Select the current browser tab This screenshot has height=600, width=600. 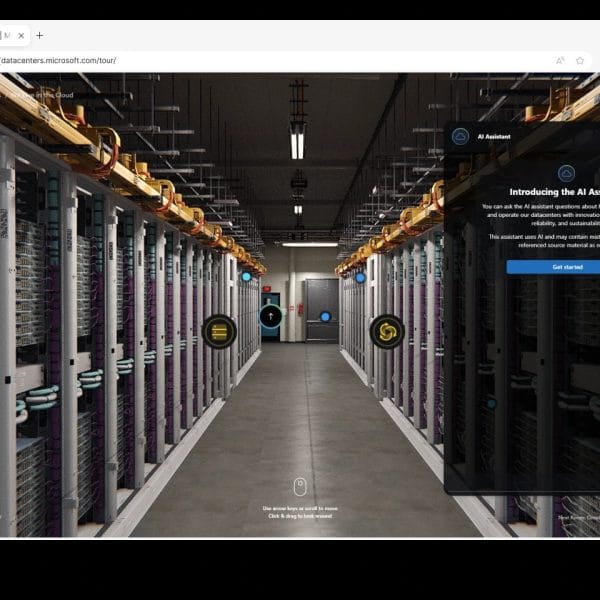click(13, 36)
